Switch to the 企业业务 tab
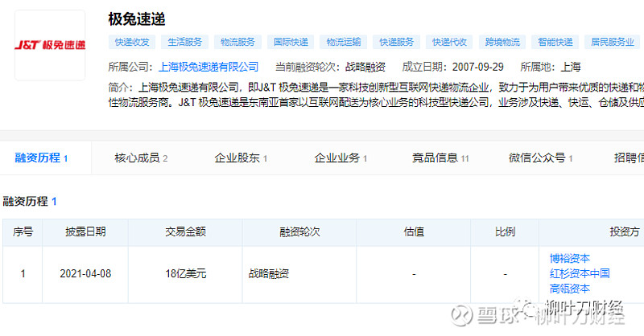Viewport: 644px width, 336px height. [x=341, y=158]
